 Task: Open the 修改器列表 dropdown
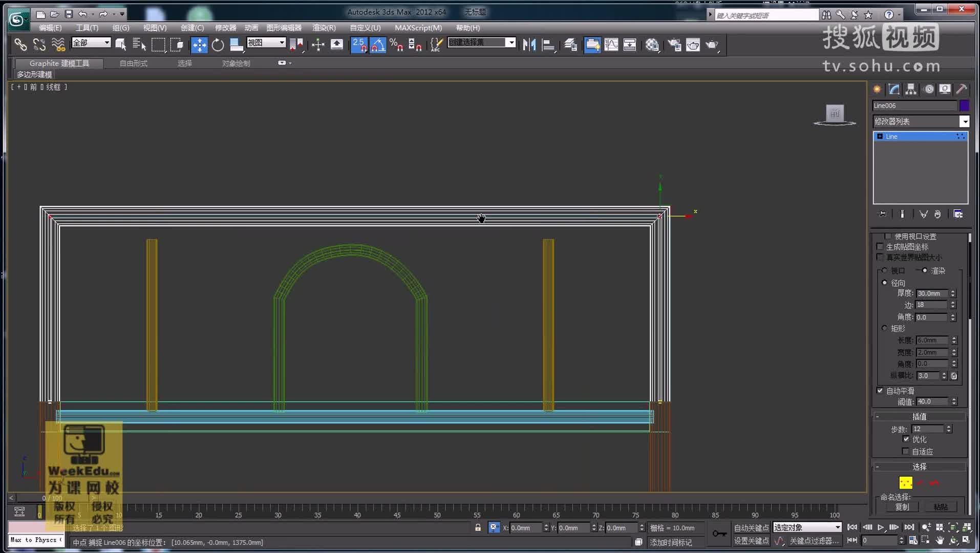click(965, 121)
